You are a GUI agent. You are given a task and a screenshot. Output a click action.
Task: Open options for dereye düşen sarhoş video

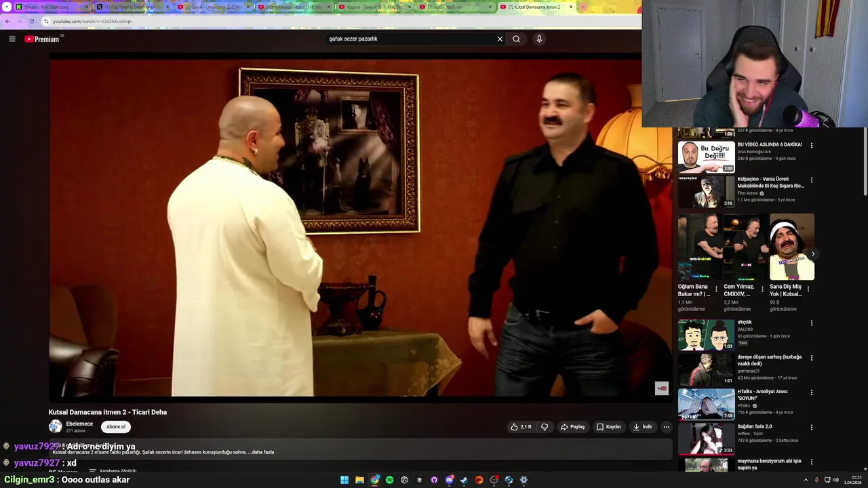coord(811,359)
